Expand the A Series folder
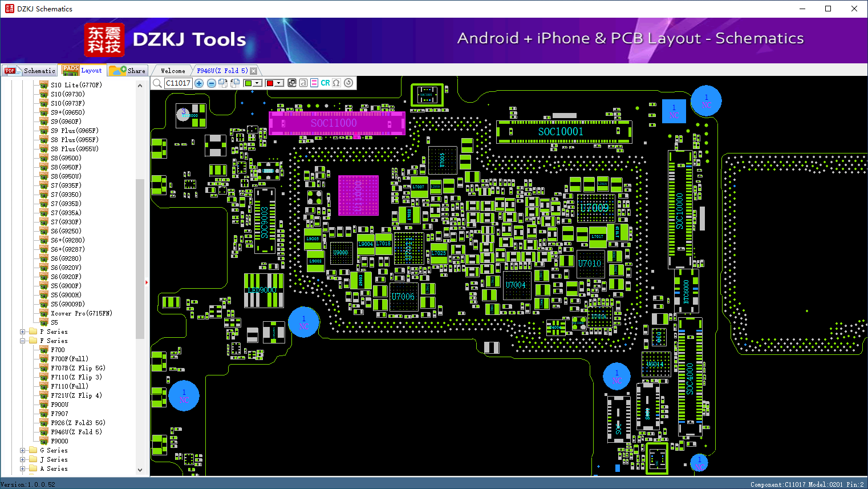The height and width of the screenshot is (489, 868). tap(23, 468)
